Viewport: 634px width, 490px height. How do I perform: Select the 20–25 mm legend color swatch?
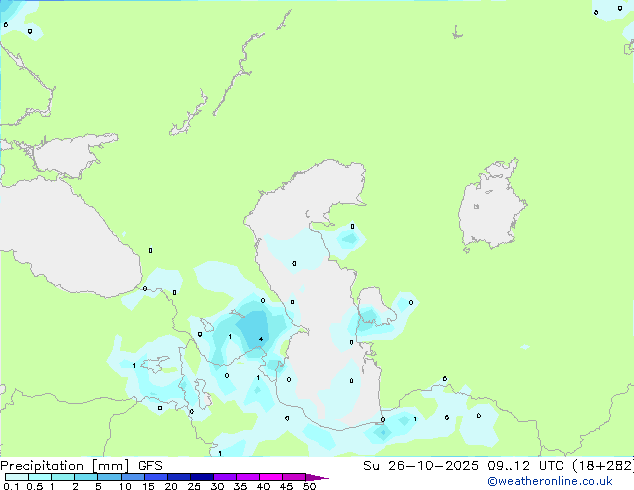tap(178, 477)
